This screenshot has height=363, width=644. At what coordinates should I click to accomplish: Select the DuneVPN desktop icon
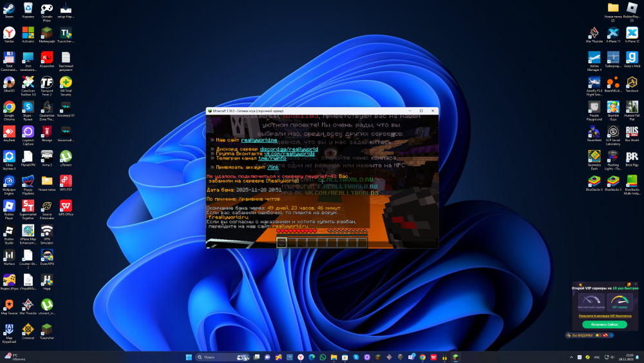tap(47, 257)
